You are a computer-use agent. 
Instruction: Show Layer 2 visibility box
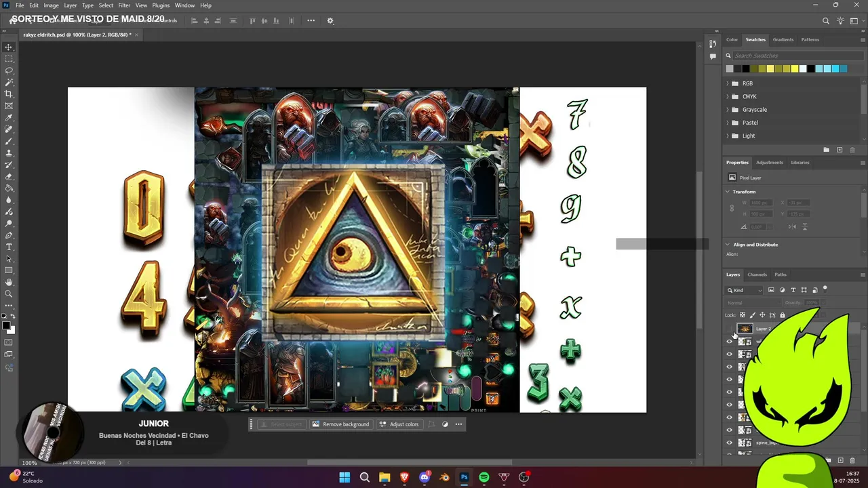[730, 329]
